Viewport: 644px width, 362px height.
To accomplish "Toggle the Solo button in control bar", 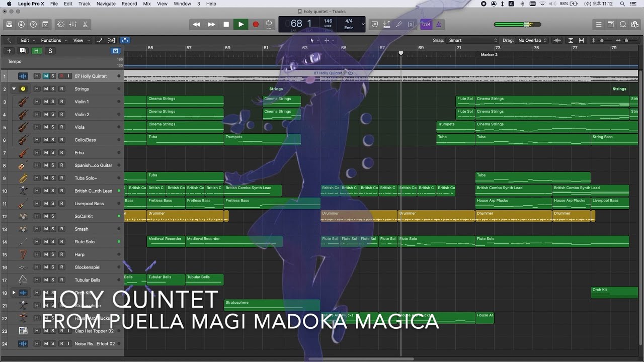I will 411,24.
